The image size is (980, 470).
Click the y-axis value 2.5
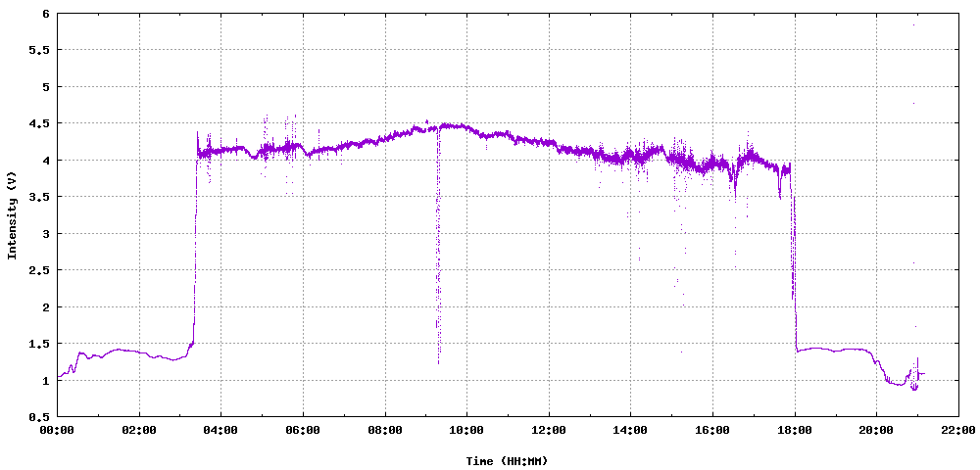pyautogui.click(x=40, y=270)
